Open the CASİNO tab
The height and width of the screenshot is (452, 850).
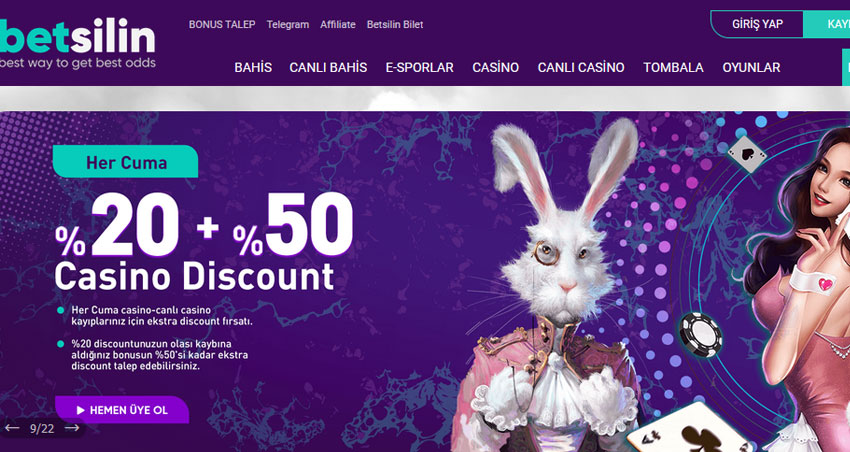(495, 67)
